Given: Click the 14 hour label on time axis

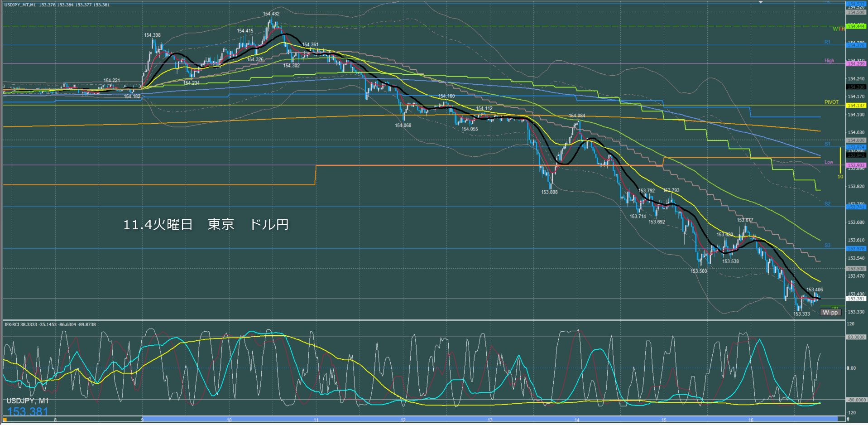Looking at the screenshot, I should (x=576, y=420).
